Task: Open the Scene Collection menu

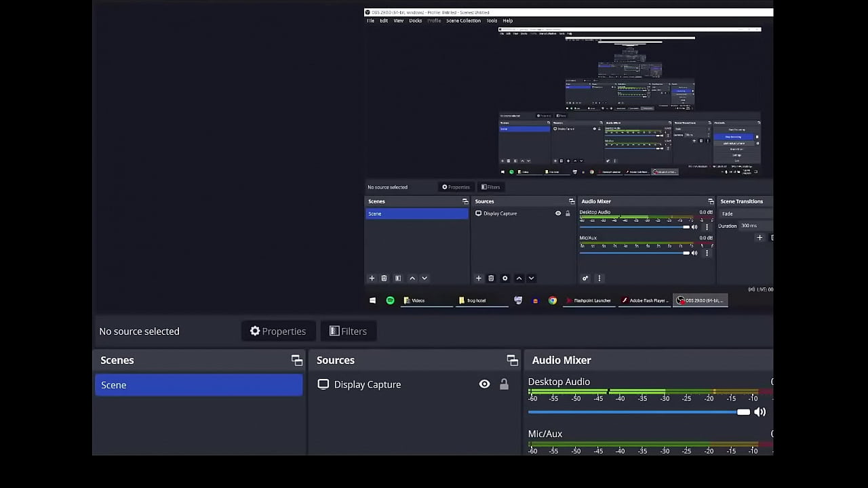Action: 463,21
